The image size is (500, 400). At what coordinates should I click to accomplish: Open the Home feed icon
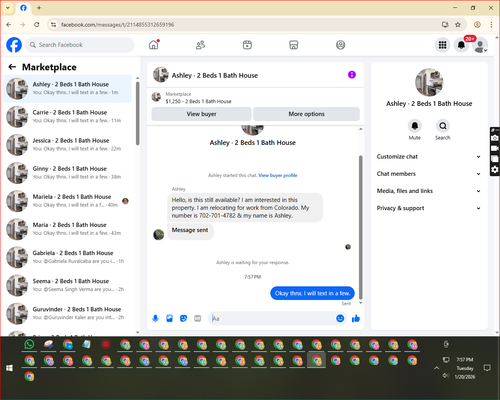[x=154, y=45]
